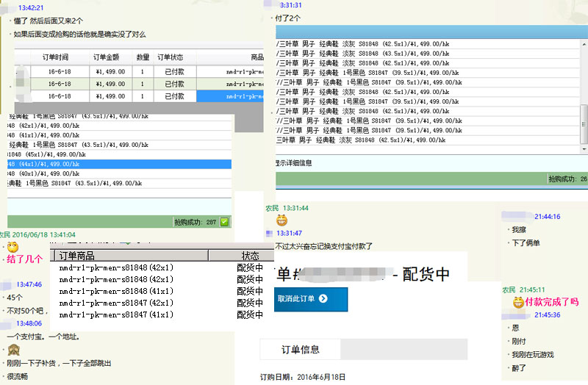588x385 pixels.
Task: Select the nmd-r1-pk-men-s81847(41x1) order row
Action: coord(116,315)
